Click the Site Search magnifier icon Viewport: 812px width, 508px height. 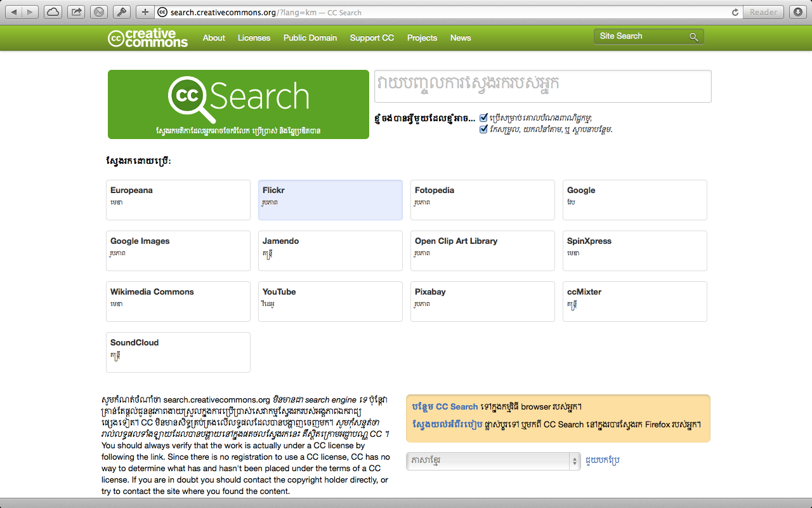pos(694,37)
